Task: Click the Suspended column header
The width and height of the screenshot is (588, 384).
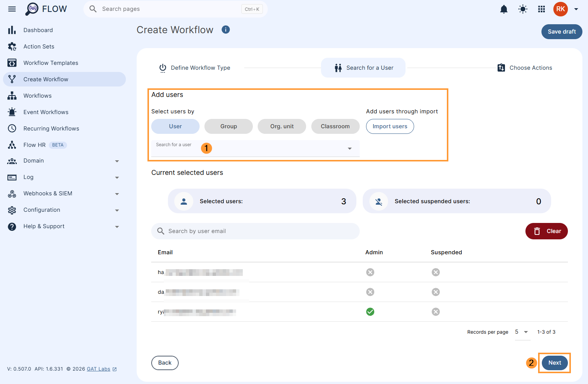Action: click(x=446, y=252)
